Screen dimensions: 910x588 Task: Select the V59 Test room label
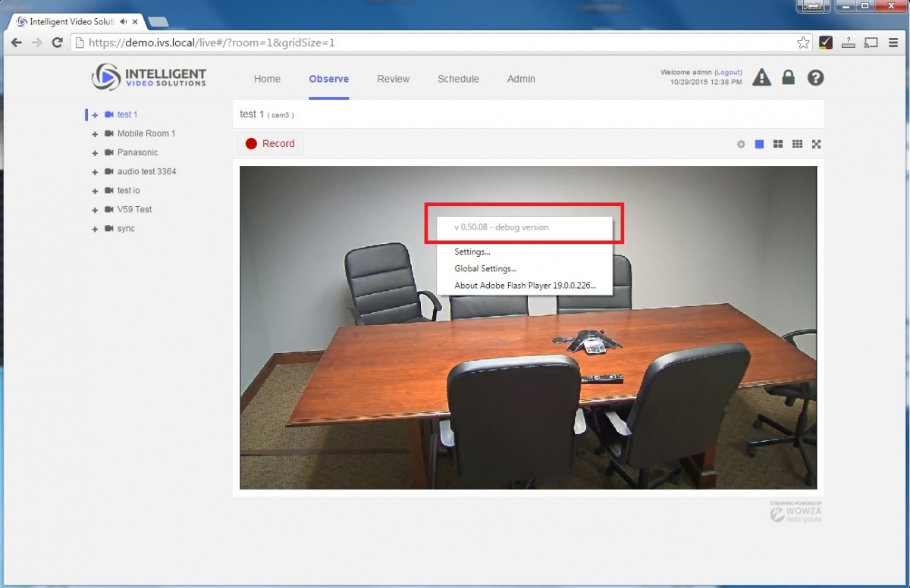[x=134, y=209]
